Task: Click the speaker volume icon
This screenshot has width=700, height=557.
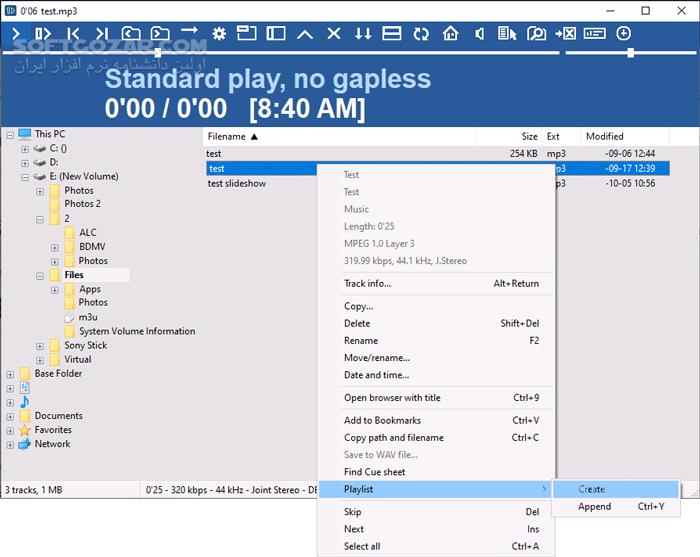Action: 479,34
